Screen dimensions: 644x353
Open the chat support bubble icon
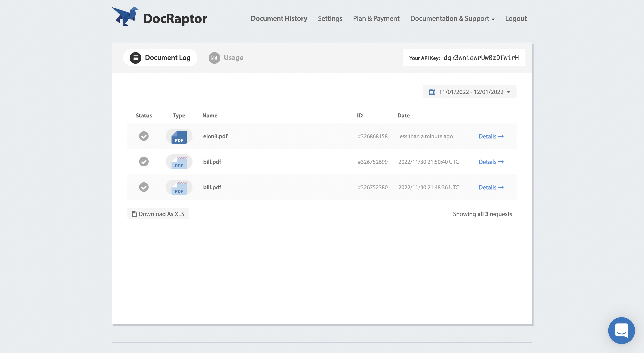[x=621, y=330]
